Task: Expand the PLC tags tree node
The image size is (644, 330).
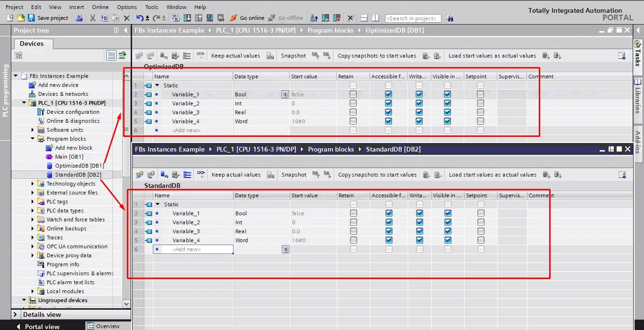Action: point(33,202)
